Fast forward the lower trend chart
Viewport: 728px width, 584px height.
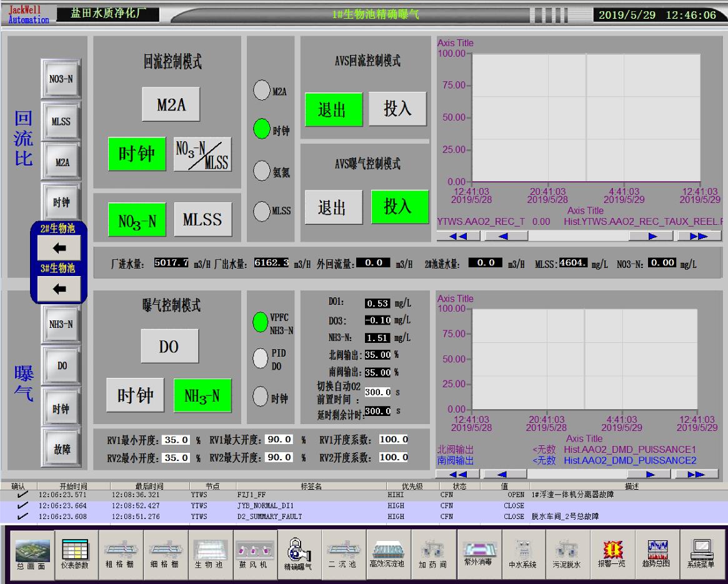697,474
